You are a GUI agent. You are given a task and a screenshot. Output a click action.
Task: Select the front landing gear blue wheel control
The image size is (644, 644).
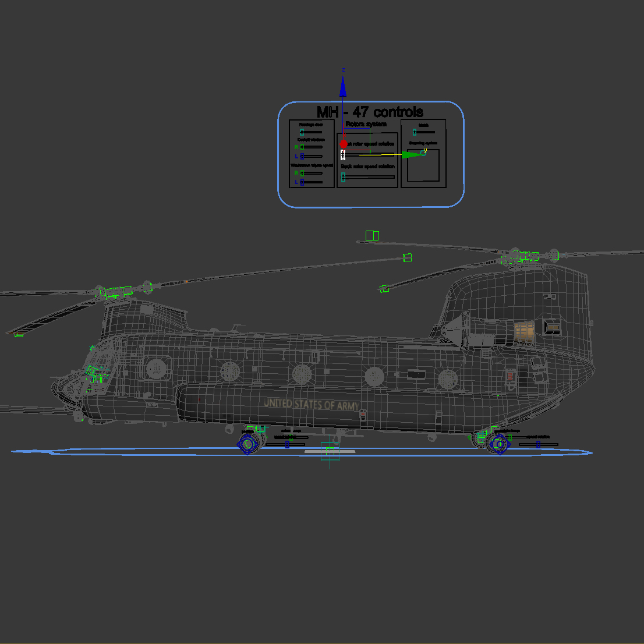tap(247, 444)
